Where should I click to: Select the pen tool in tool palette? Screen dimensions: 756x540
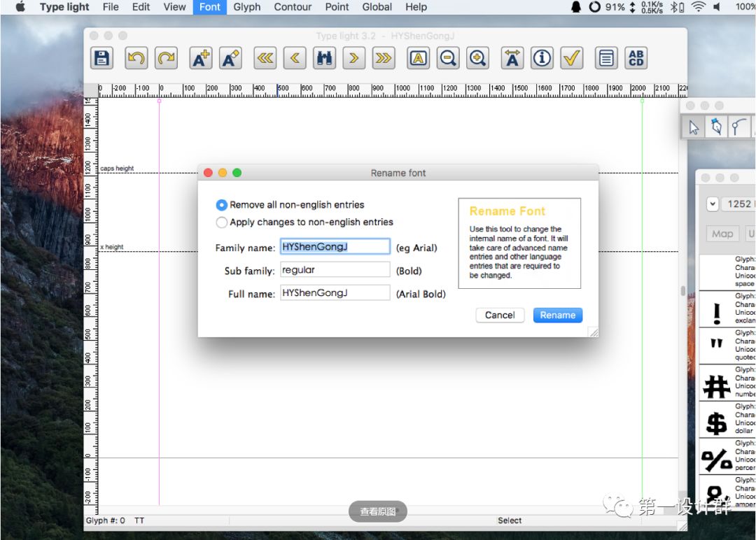tap(717, 127)
